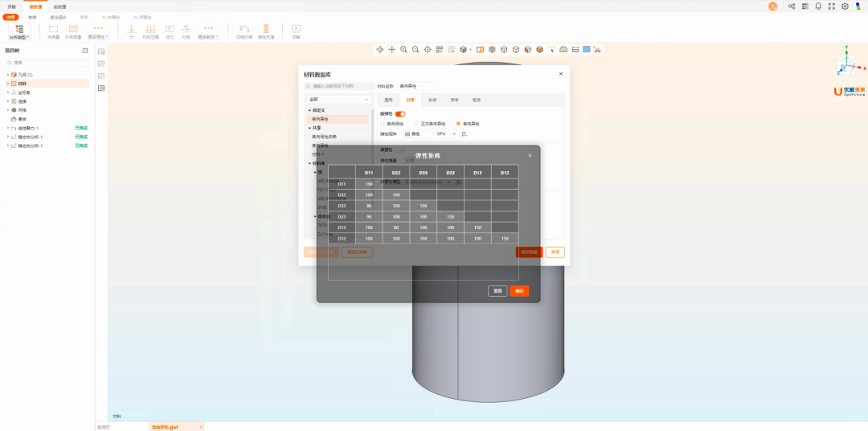868x431 pixels.
Task: Expand the 坐标系 tree node
Action: [x=8, y=92]
